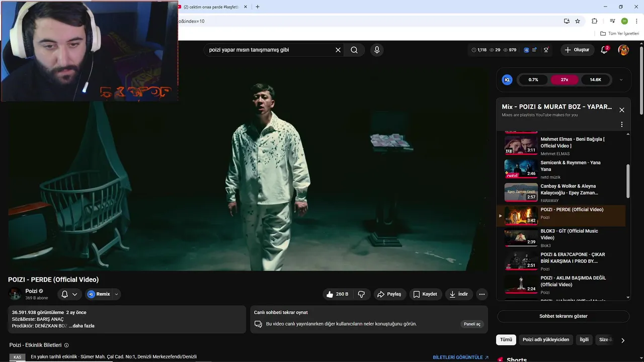Viewport: 644px width, 362px height.
Task: Select the 'Poizi adlı yükleyiciden' chip
Action: [x=546, y=339]
